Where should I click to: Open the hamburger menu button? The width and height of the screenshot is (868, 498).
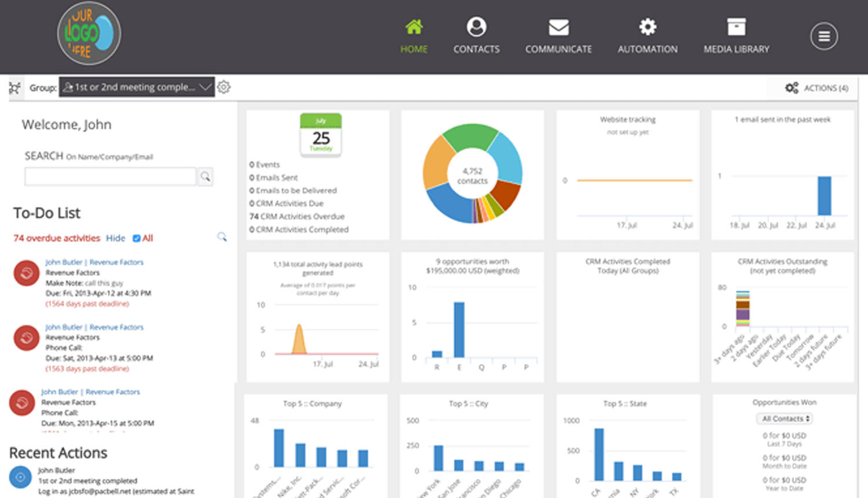pos(824,36)
